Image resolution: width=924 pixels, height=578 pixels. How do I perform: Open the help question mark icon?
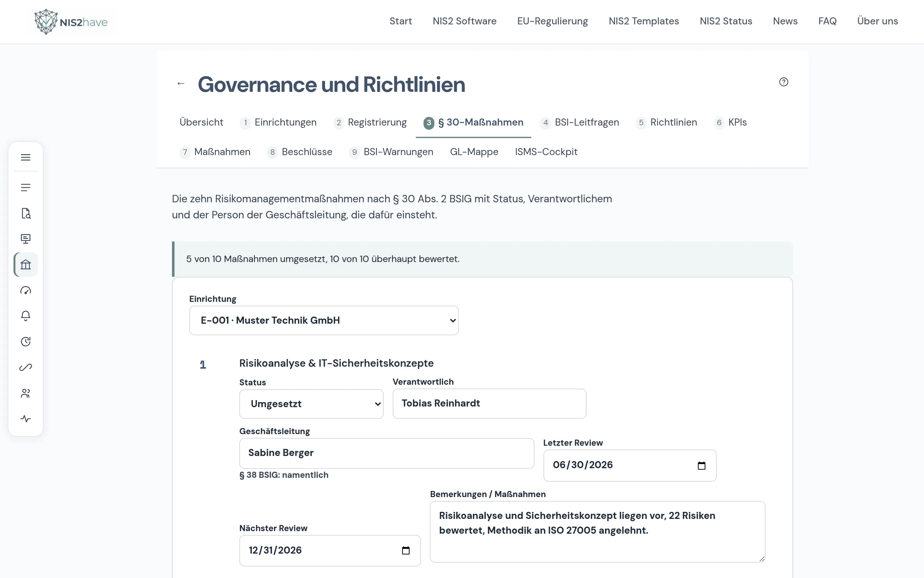[783, 82]
